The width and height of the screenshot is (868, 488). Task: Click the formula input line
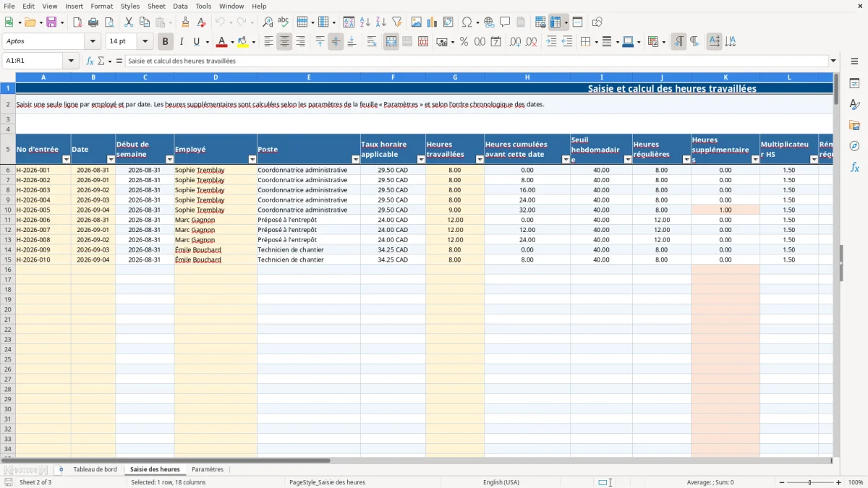tap(477, 61)
